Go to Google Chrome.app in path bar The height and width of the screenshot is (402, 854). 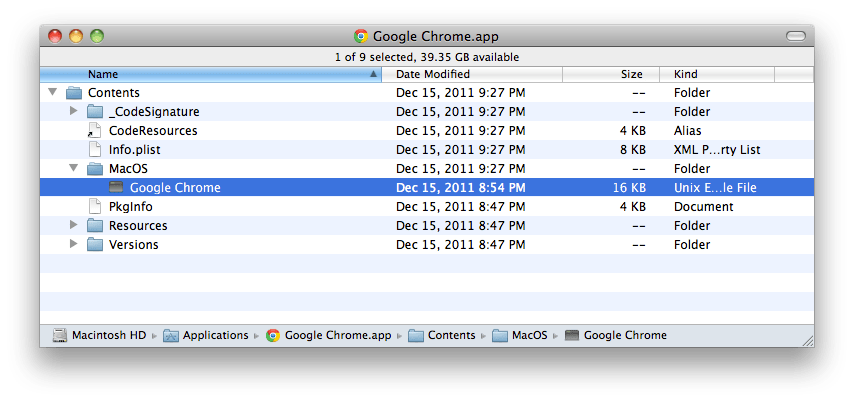click(338, 336)
